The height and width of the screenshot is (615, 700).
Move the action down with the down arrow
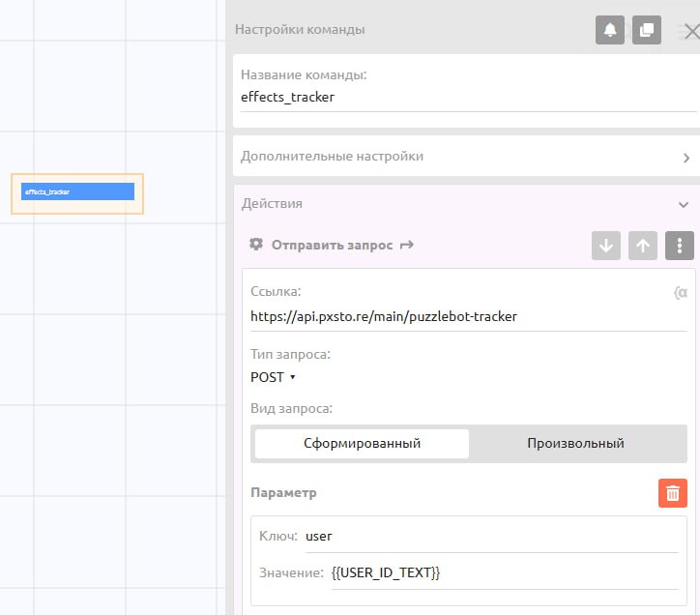pyautogui.click(x=606, y=246)
